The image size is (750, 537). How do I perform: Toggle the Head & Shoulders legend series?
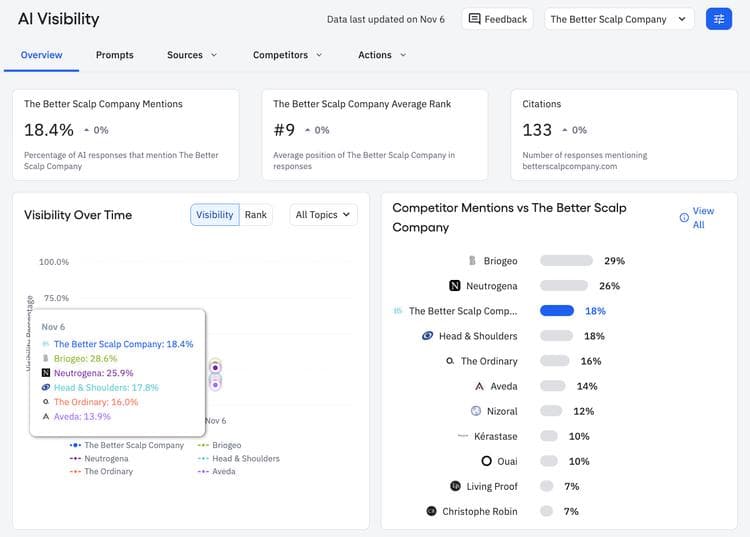coord(238,459)
